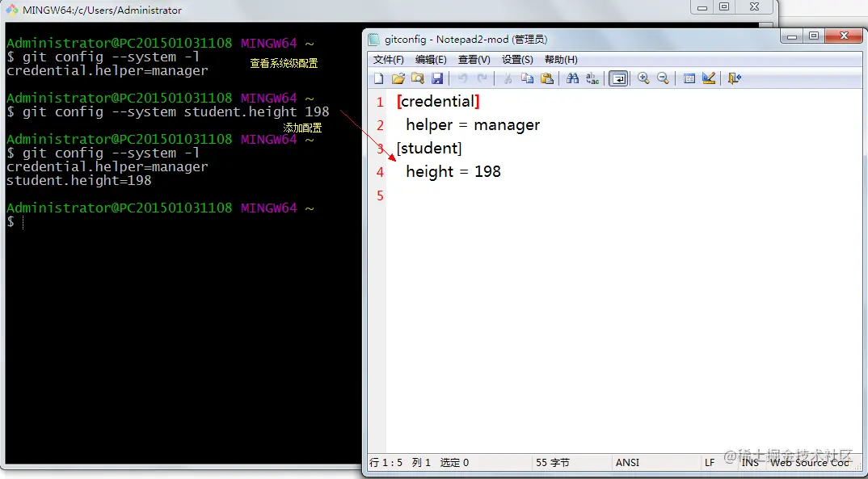Open the customize schemes ruler-pencil icon

(709, 78)
